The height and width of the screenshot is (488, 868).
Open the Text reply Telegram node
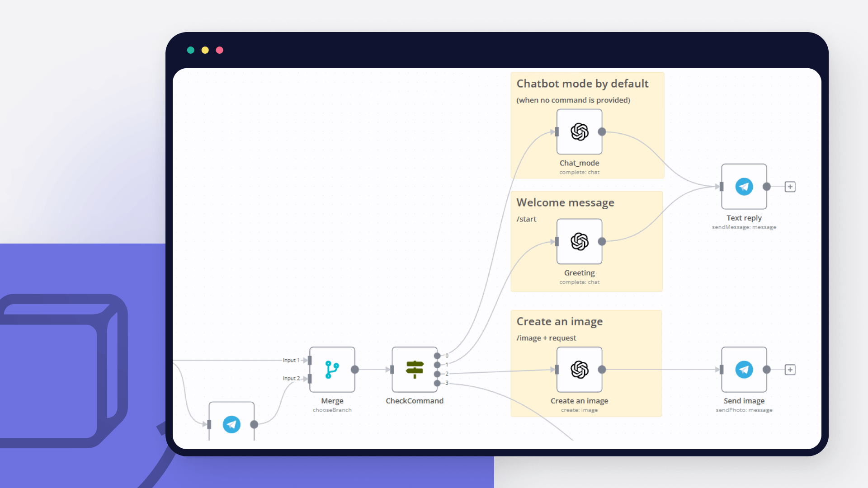(x=744, y=187)
